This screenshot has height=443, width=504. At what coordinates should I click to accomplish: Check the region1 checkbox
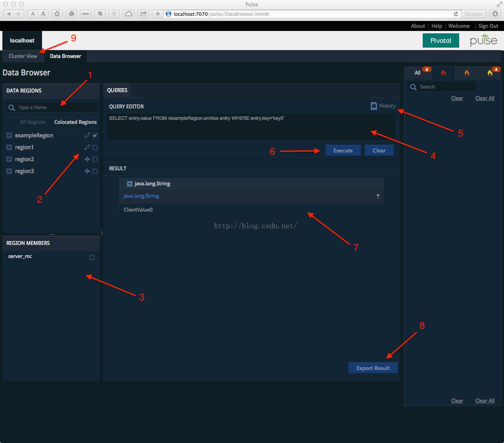[x=95, y=147]
